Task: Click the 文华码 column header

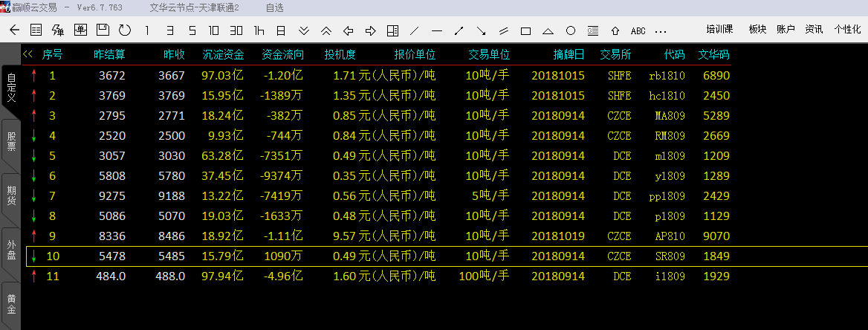Action: pos(713,55)
